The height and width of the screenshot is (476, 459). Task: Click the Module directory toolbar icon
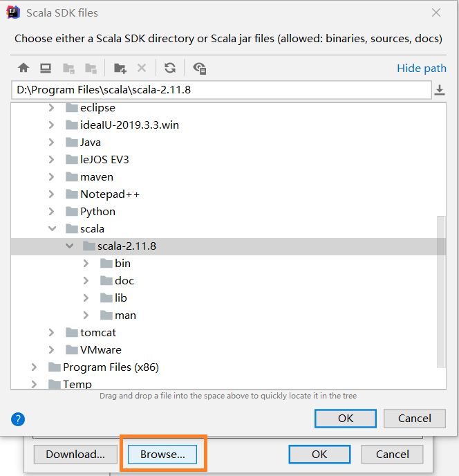tap(91, 68)
